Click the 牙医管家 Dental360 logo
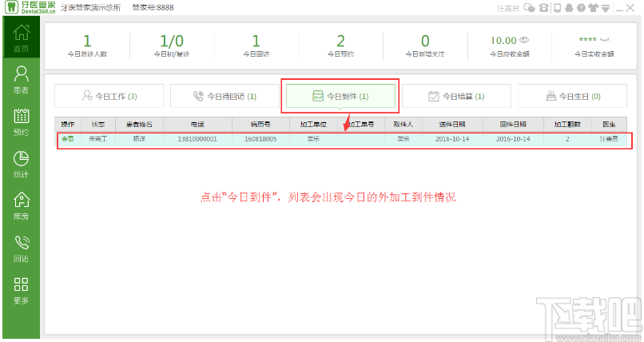644x342 pixels. 30,7
